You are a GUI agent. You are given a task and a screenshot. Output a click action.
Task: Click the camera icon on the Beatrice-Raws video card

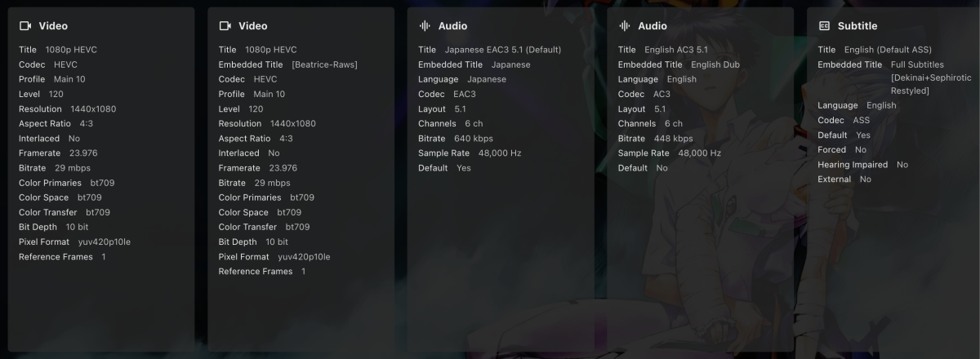point(225,26)
